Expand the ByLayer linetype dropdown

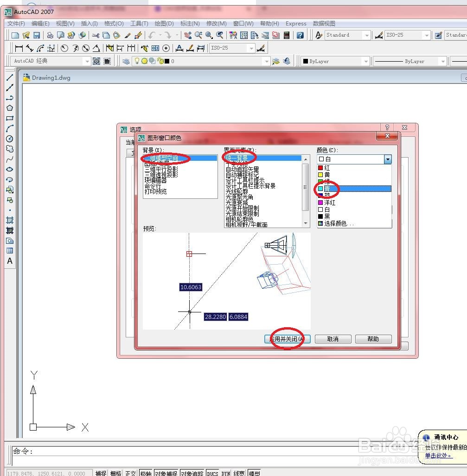pyautogui.click(x=443, y=61)
